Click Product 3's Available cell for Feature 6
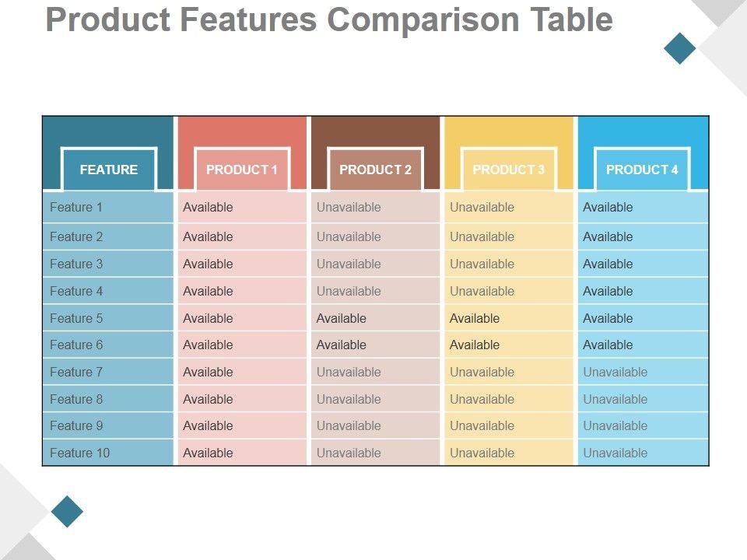747x560 pixels. [475, 345]
